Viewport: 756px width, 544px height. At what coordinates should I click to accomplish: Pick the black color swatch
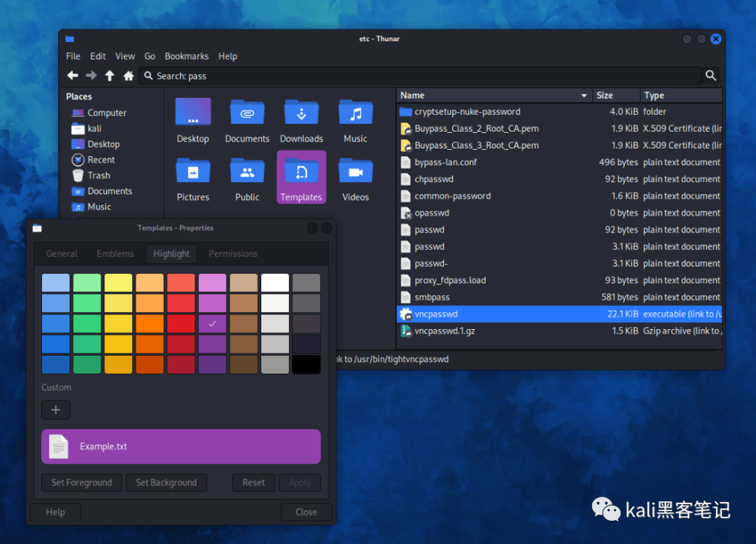click(306, 365)
